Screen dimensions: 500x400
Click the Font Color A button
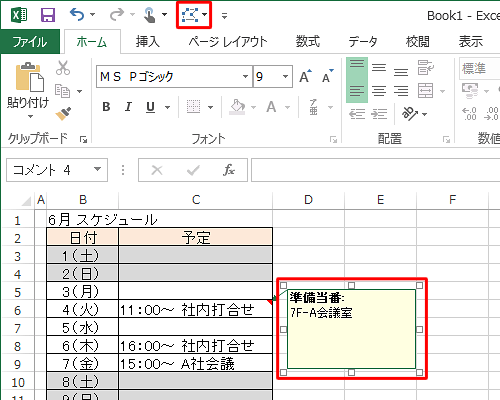(x=271, y=107)
